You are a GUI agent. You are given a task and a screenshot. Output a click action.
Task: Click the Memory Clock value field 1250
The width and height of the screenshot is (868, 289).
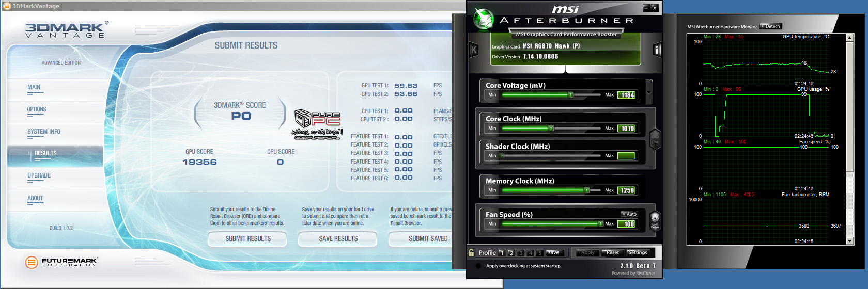[627, 190]
